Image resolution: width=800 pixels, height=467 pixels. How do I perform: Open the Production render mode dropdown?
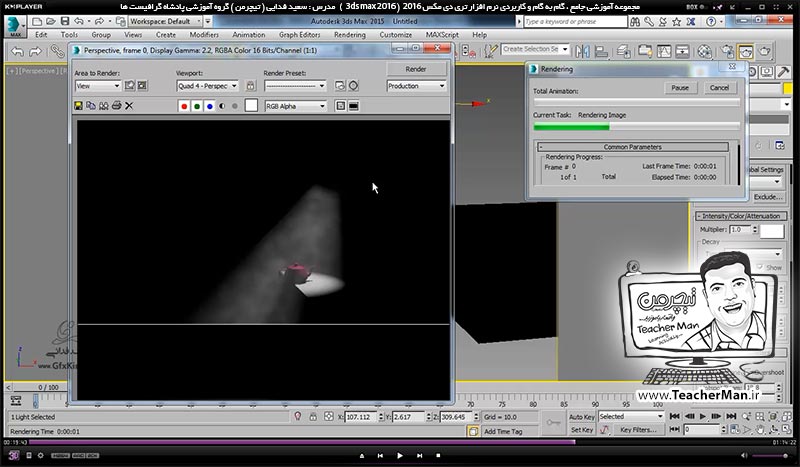416,86
